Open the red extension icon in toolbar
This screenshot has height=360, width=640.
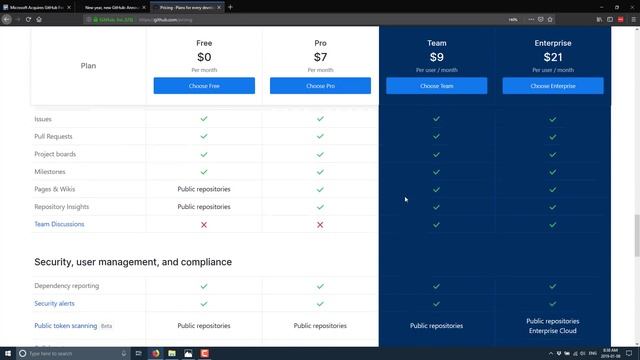tap(620, 19)
